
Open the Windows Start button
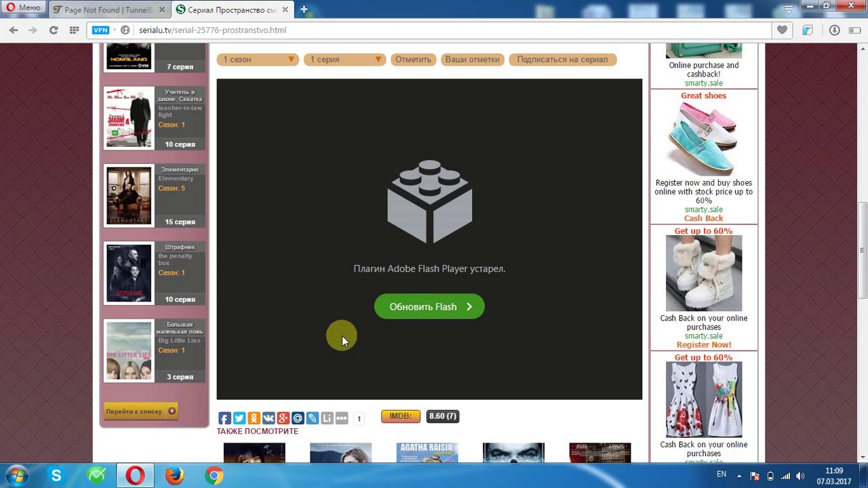pos(16,476)
